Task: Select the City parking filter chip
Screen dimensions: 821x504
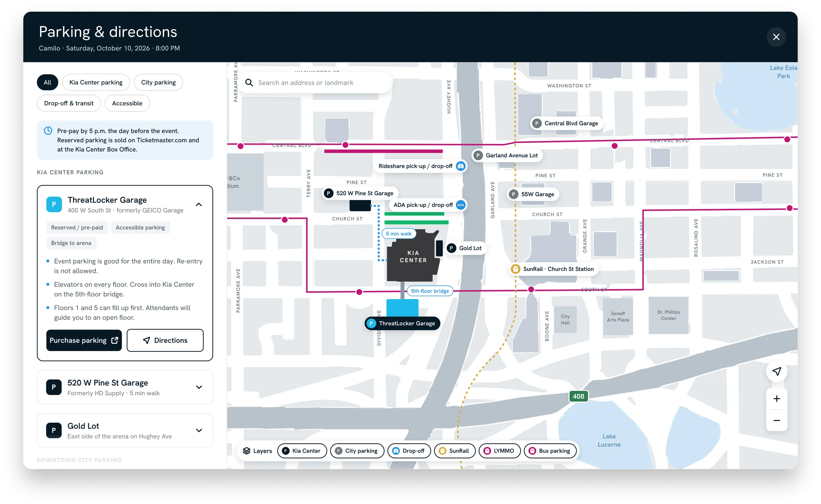Action: tap(158, 82)
